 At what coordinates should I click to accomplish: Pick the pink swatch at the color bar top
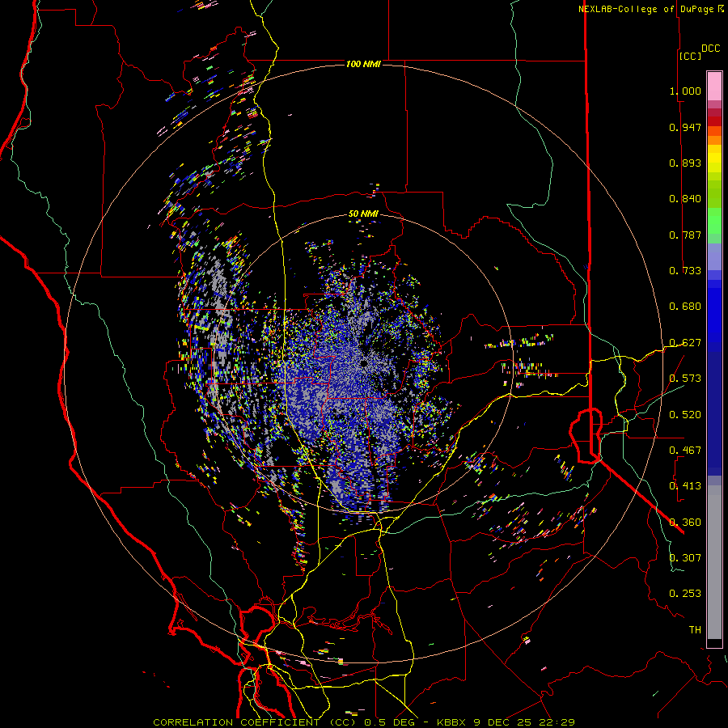pyautogui.click(x=714, y=86)
